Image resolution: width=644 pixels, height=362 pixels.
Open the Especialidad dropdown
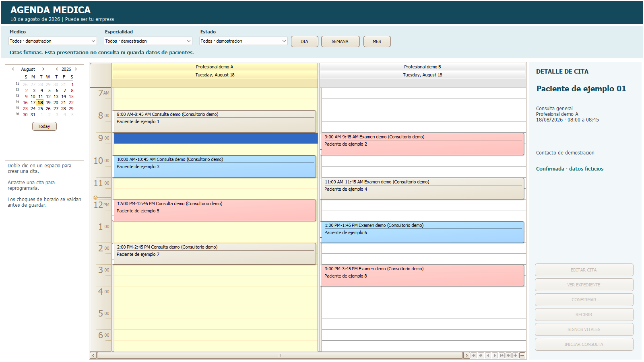click(x=148, y=41)
